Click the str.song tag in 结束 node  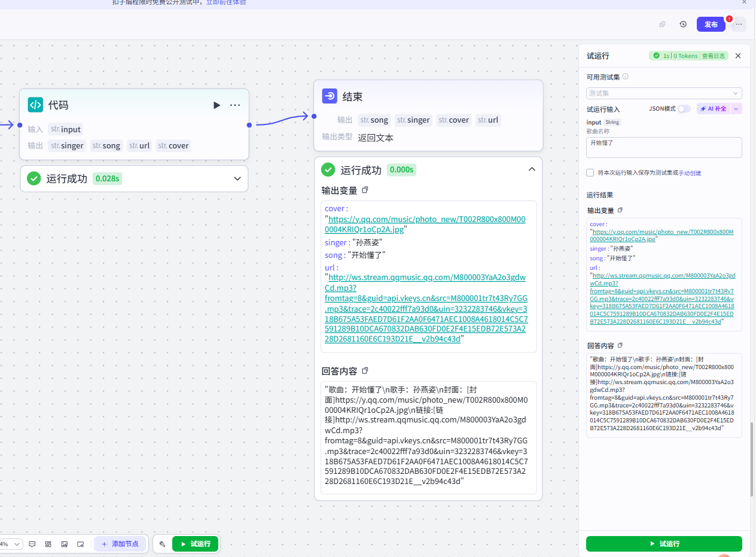[x=374, y=120]
